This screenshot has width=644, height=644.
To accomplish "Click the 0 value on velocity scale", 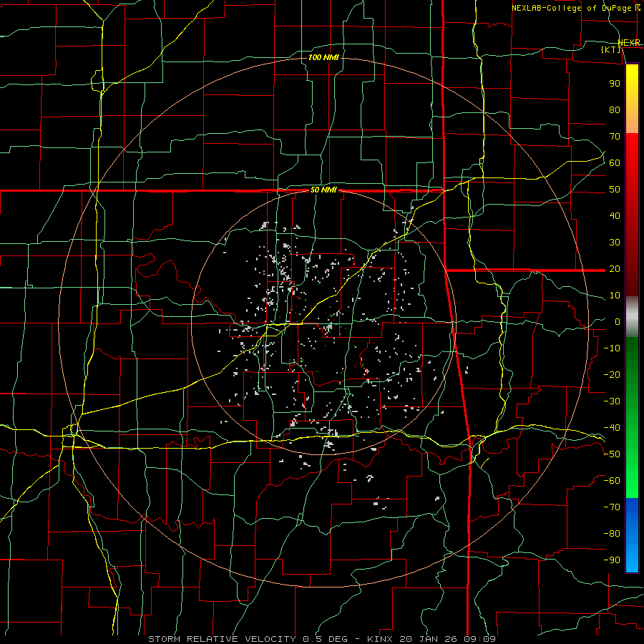I will 618,322.
